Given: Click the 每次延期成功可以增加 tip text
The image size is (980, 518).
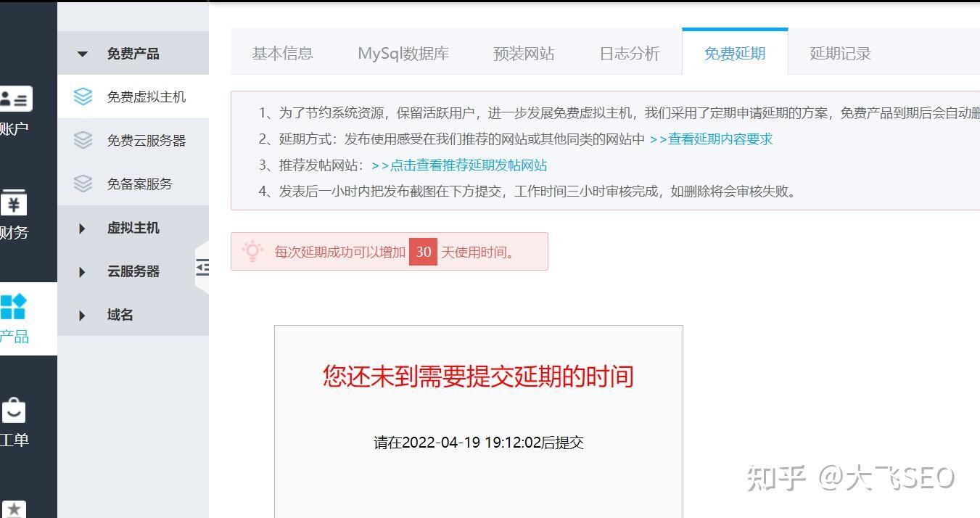Looking at the screenshot, I should [340, 252].
